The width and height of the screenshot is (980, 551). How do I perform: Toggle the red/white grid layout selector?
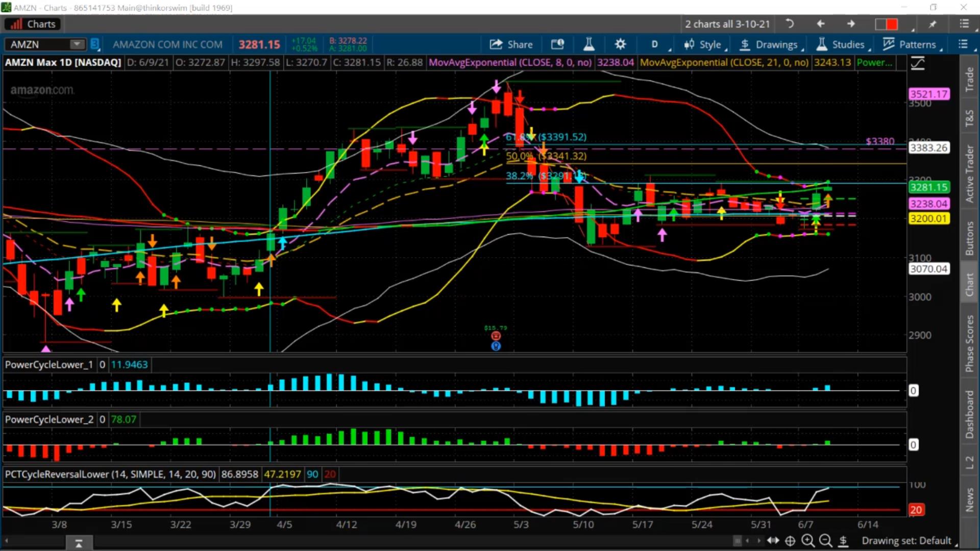click(886, 24)
